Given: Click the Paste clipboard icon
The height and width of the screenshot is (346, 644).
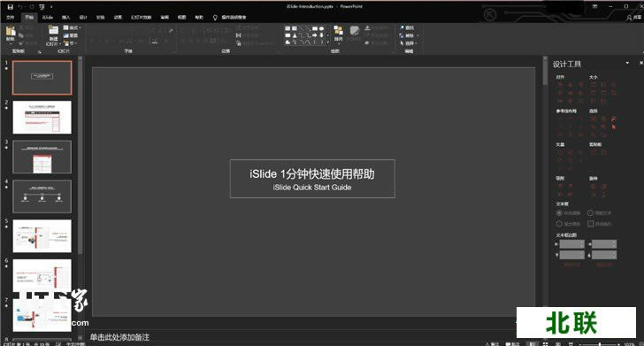Looking at the screenshot, I should (11, 32).
